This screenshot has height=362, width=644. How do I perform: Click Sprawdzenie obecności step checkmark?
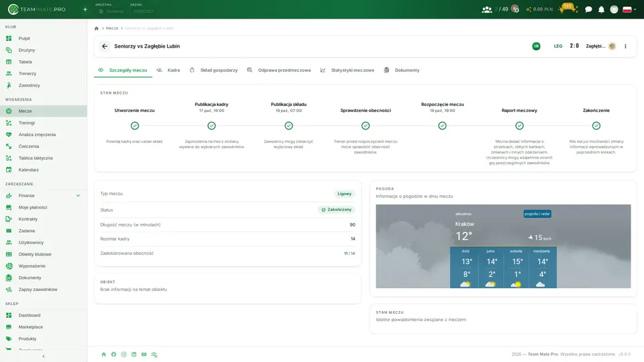tap(366, 125)
